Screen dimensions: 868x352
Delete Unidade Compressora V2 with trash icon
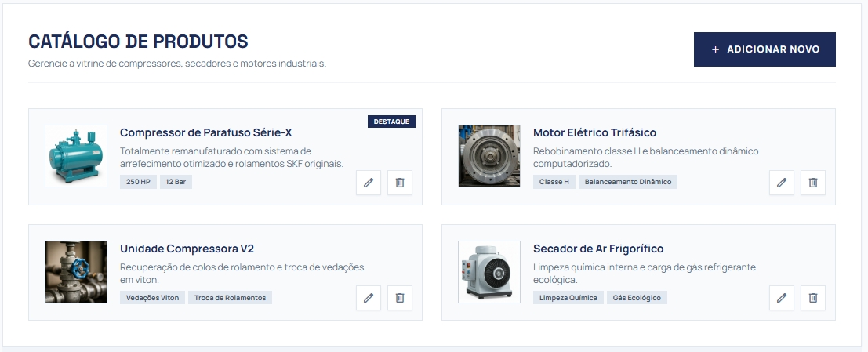click(400, 298)
